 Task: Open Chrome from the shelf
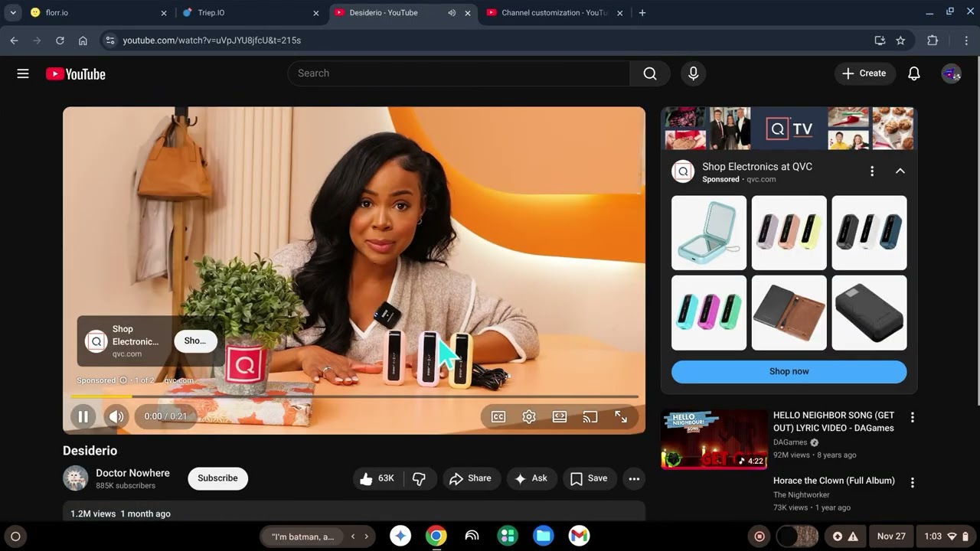point(436,536)
